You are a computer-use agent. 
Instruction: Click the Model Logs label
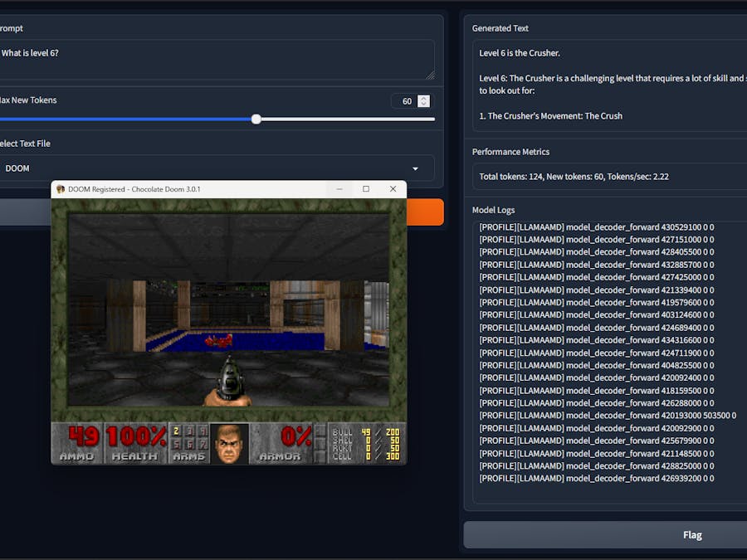point(493,210)
